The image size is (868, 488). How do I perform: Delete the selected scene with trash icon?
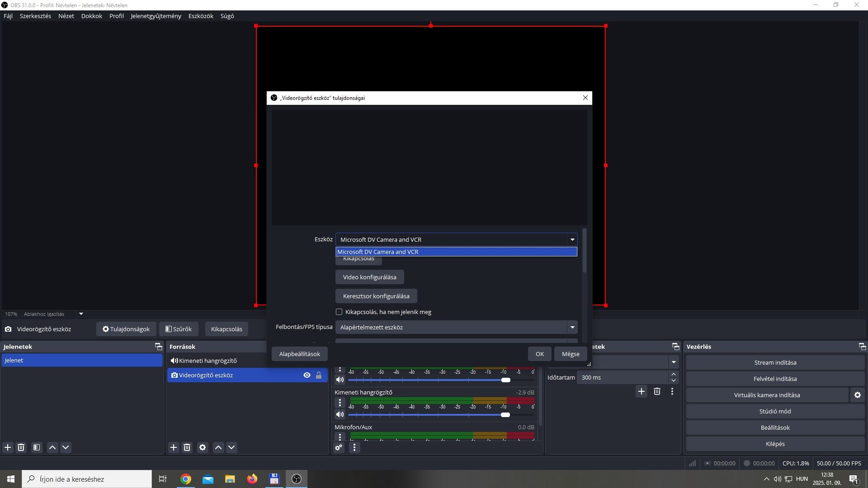coord(21,447)
